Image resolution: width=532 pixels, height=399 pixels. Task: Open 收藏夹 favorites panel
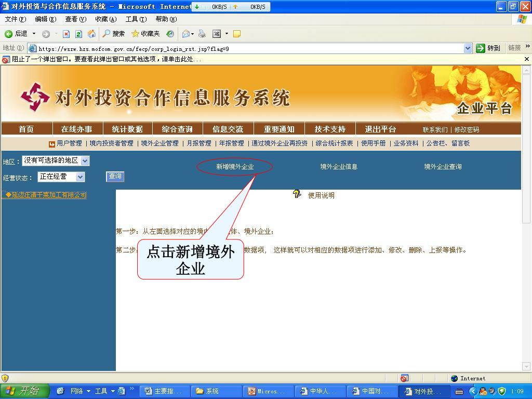tap(145, 34)
